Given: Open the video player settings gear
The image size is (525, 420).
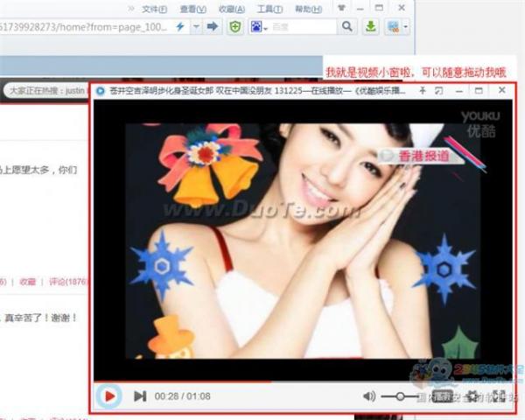Looking at the screenshot, I should (472, 396).
